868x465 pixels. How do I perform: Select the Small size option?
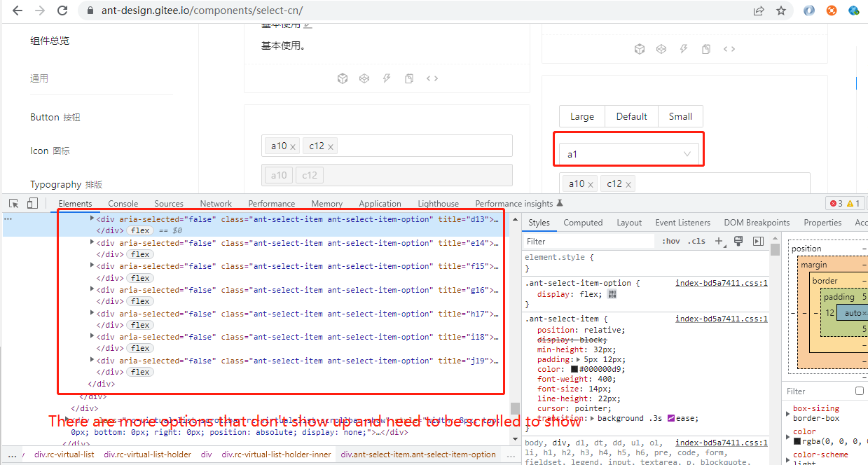tap(680, 116)
